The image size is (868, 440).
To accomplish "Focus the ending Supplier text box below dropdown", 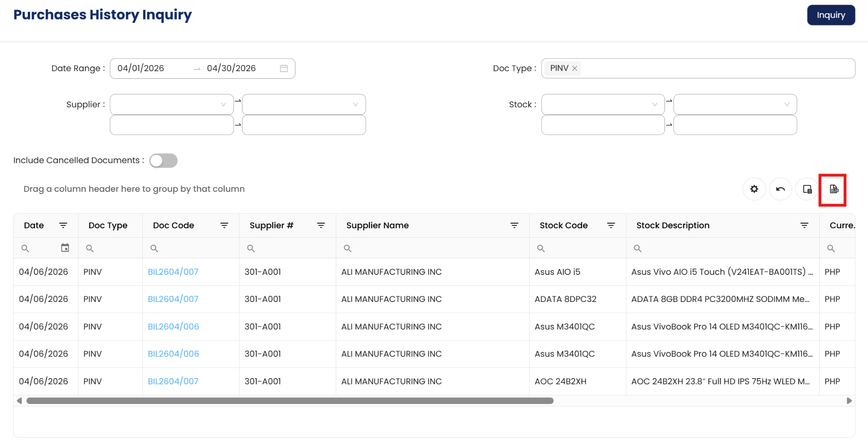I will (x=304, y=125).
